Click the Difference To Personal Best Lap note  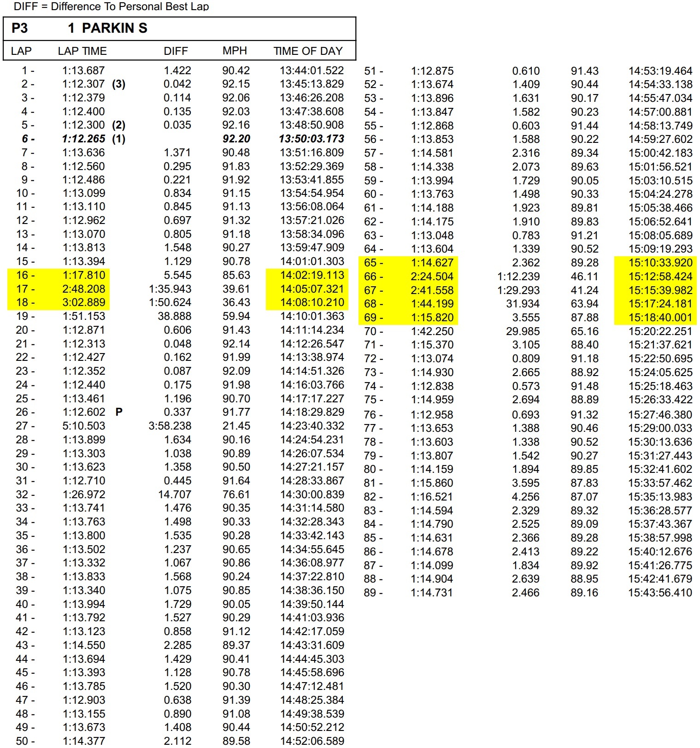pyautogui.click(x=111, y=6)
